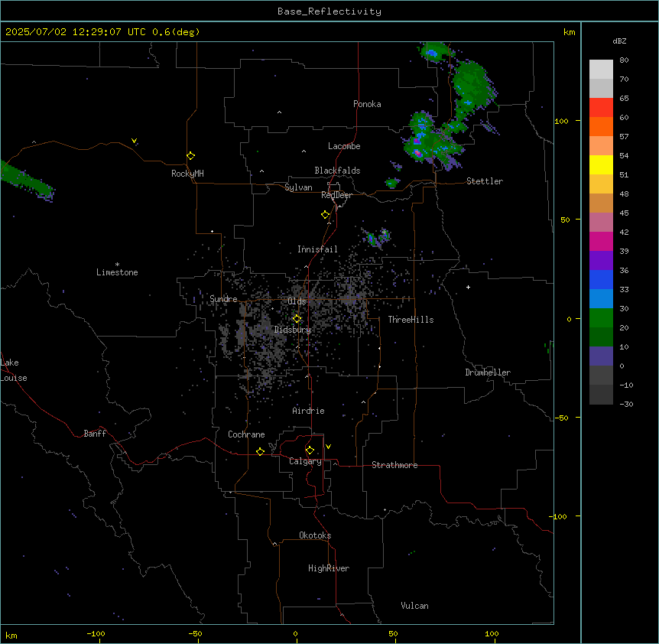
Task: Select the purple 36-39 dBZ legend swatch
Action: [x=601, y=261]
